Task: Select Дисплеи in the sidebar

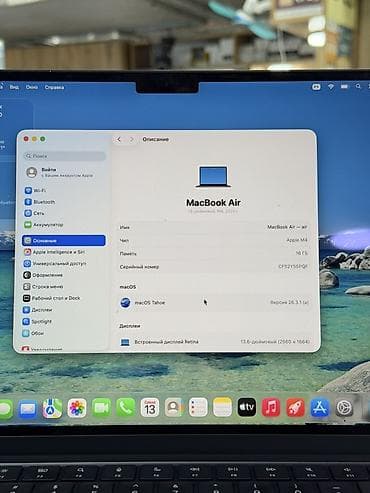Action: tap(37, 310)
